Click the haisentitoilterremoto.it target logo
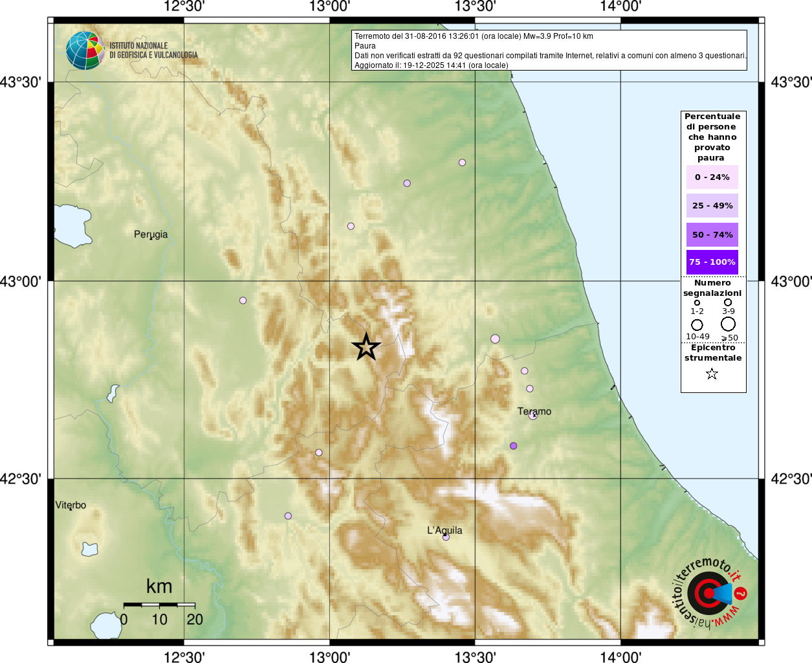Screen dimensions: 812x663 click(708, 593)
